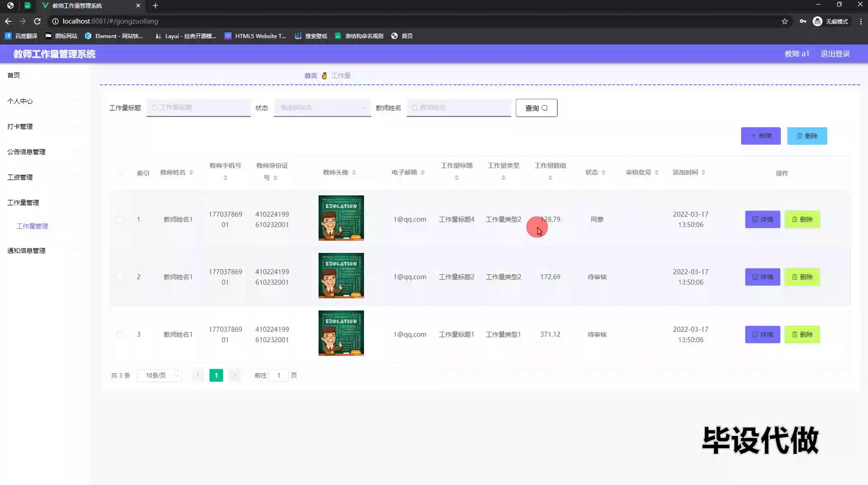Toggle the select-all checkbox in table header
Viewport: 868px width, 485px height.
tap(121, 173)
